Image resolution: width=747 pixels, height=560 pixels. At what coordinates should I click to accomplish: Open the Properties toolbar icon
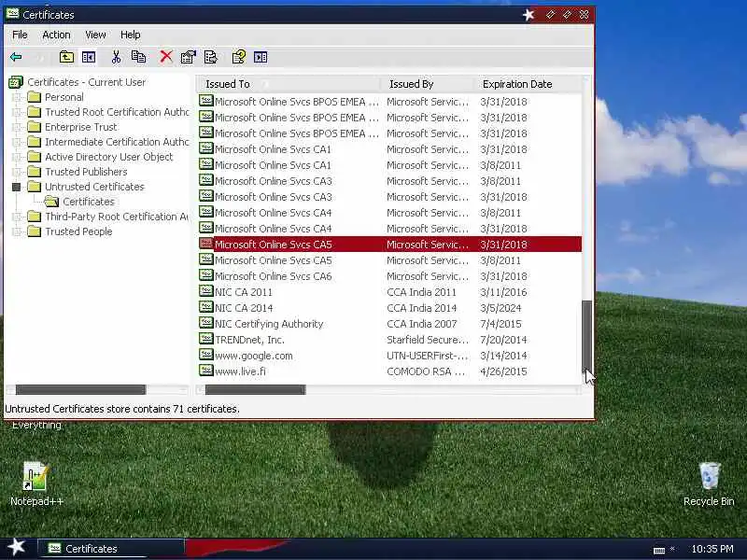[189, 57]
